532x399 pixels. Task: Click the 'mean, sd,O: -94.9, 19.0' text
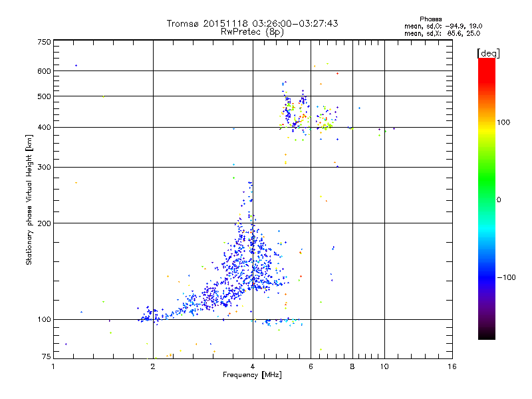443,26
